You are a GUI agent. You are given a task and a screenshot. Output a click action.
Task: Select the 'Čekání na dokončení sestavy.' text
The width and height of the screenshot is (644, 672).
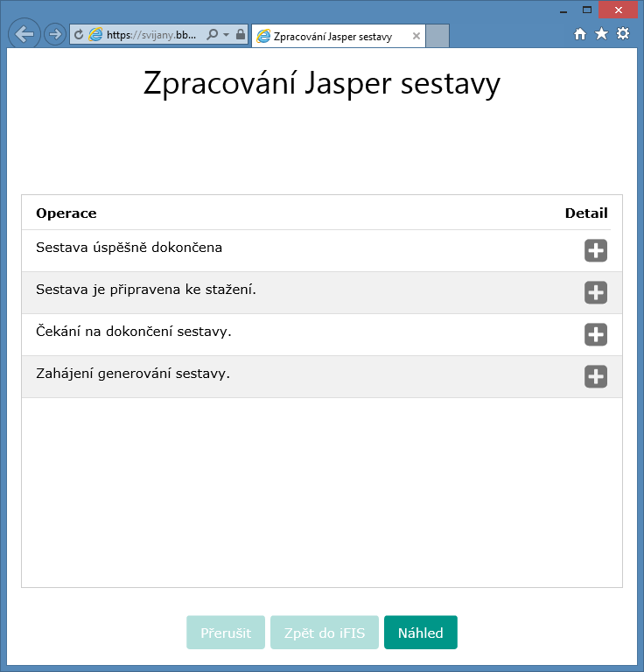coord(134,332)
